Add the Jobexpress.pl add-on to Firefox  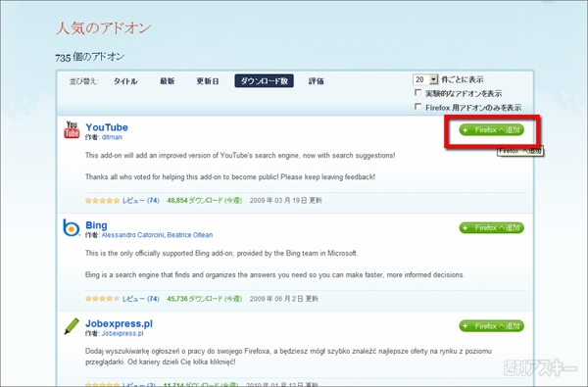click(491, 326)
